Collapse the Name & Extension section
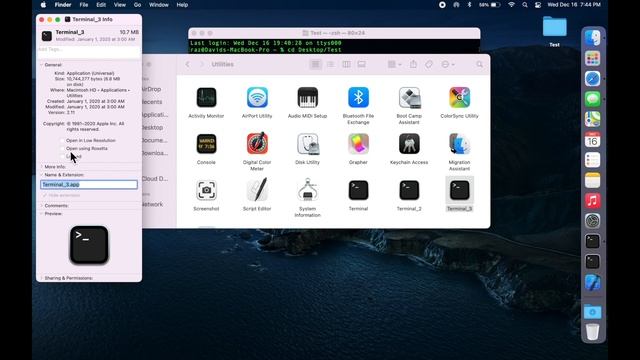The height and width of the screenshot is (360, 640). click(41, 175)
